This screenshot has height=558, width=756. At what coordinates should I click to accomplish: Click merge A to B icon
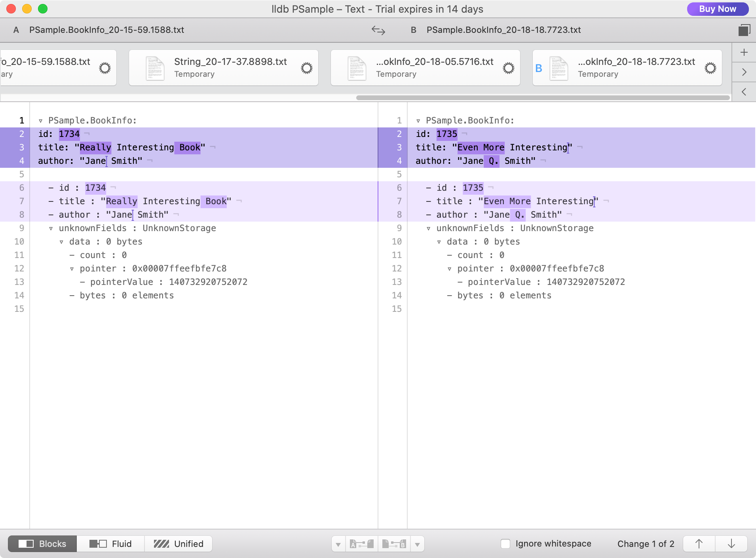362,544
